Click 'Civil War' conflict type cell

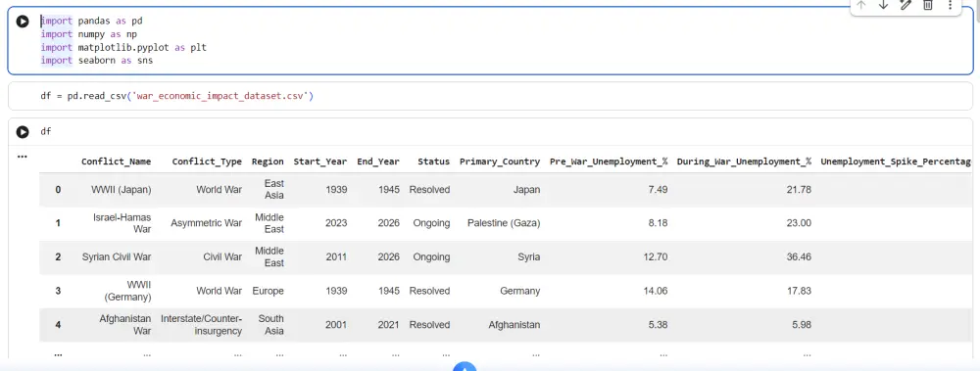(x=222, y=256)
